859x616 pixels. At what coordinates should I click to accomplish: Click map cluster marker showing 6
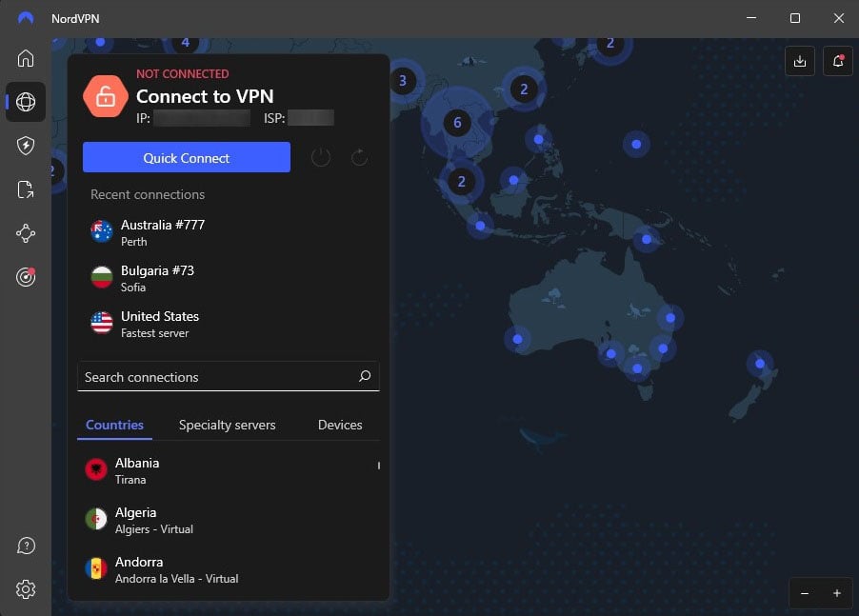click(x=457, y=123)
